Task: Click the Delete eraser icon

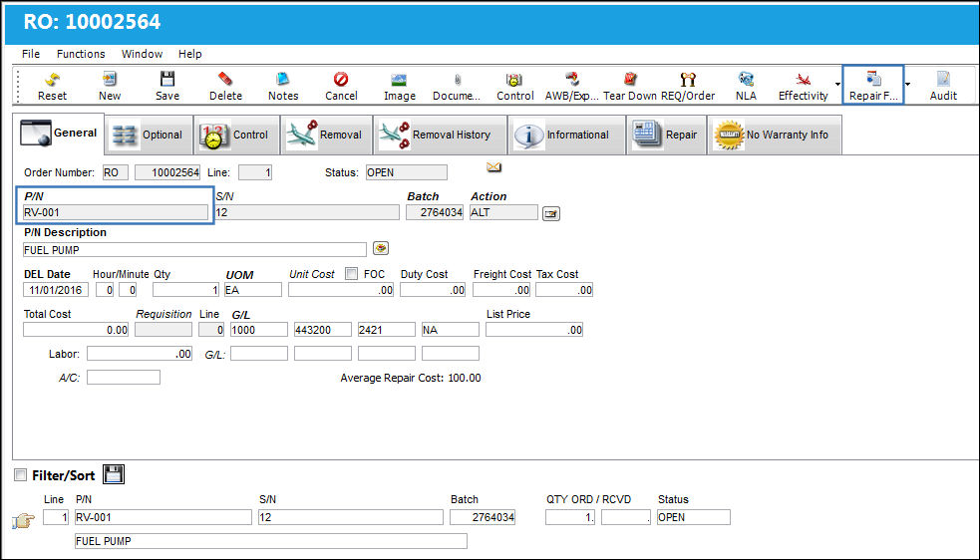Action: pos(225,80)
